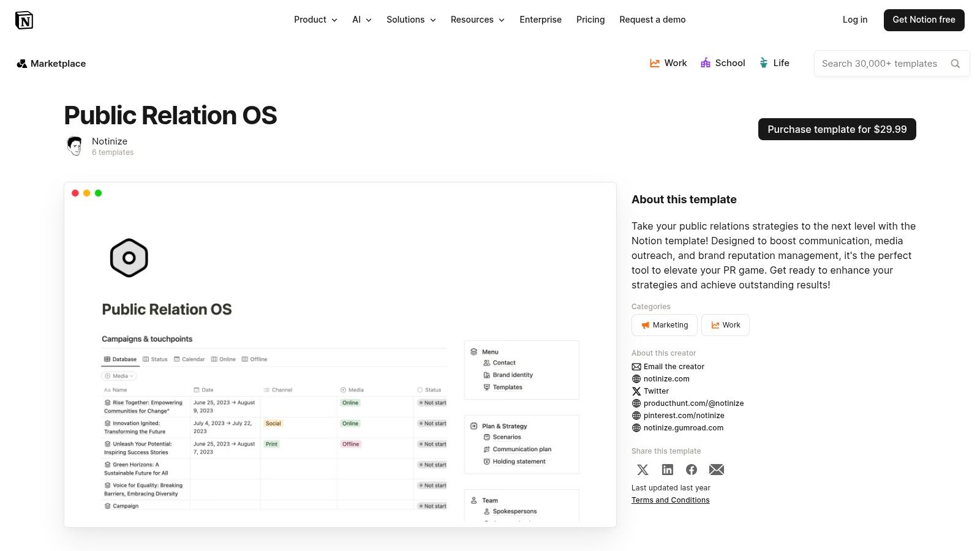The height and width of the screenshot is (551, 980).
Task: Click the Enterprise menu item
Action: point(540,20)
